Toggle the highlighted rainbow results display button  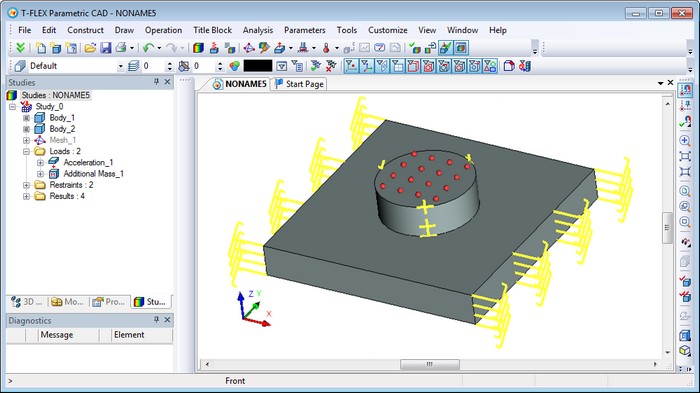tap(461, 48)
